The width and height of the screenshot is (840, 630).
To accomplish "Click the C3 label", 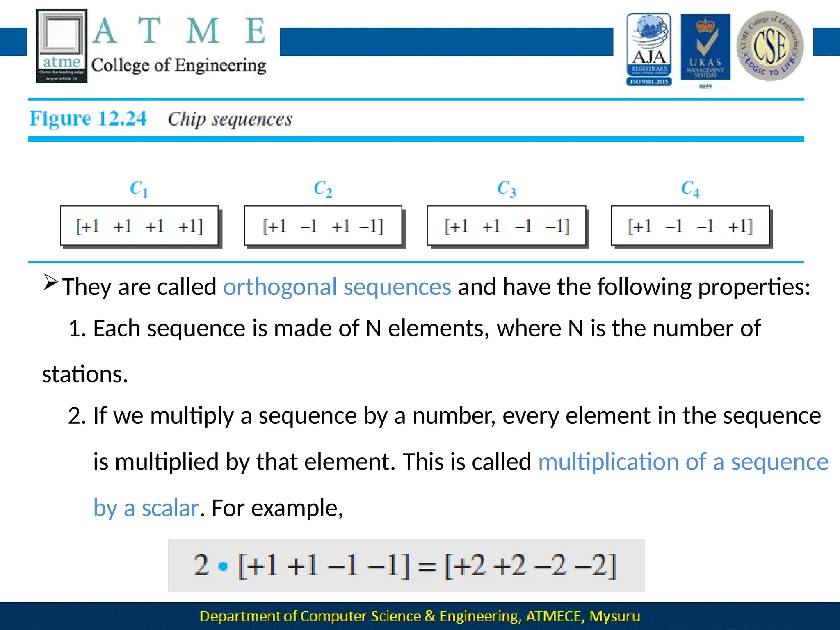I will [x=507, y=189].
